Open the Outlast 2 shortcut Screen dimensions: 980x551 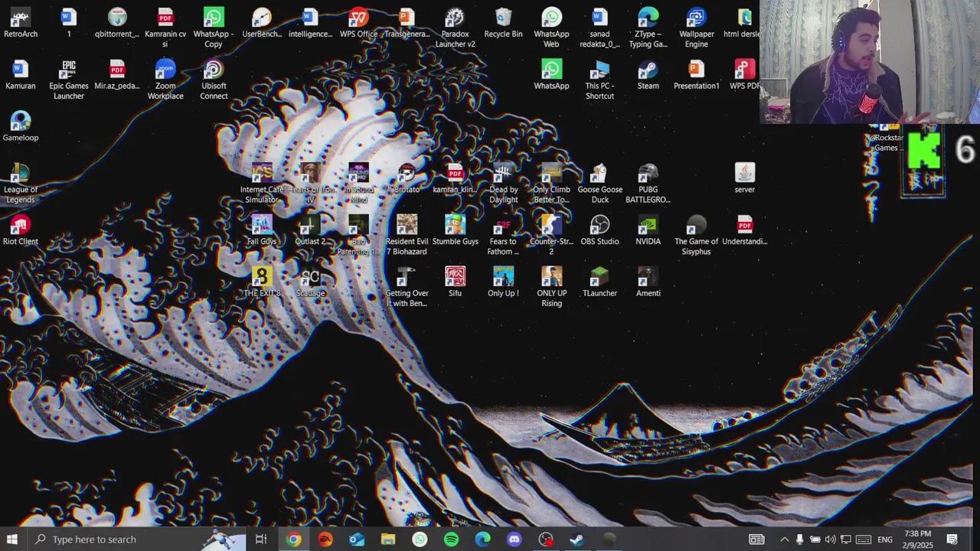pos(310,230)
